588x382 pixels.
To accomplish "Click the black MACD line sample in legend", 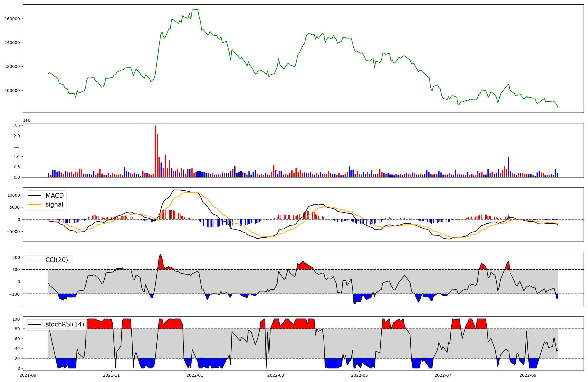I will pyautogui.click(x=35, y=196).
